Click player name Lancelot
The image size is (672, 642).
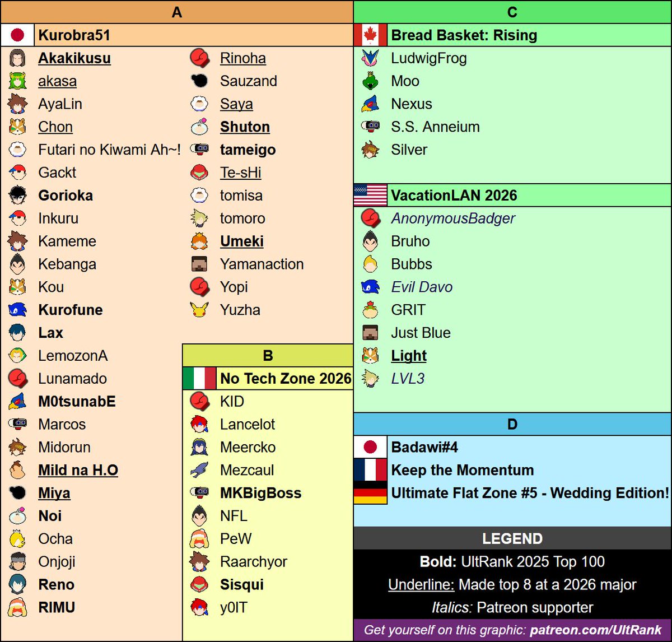[x=248, y=424]
